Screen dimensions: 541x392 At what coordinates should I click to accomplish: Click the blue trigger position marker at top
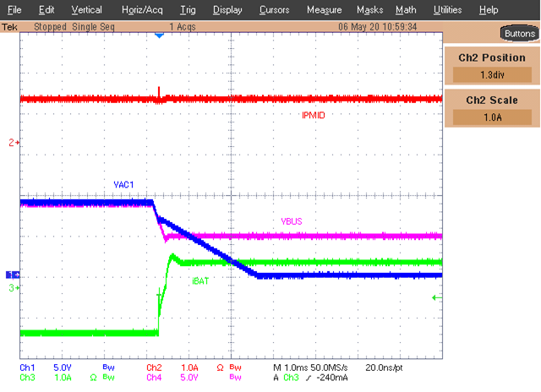point(159,36)
